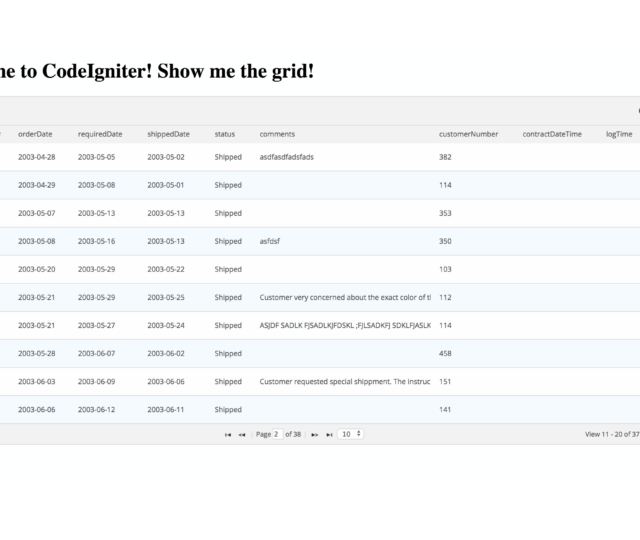Select orderDate cell 2003-05-20
This screenshot has width=640, height=540.
37,269
